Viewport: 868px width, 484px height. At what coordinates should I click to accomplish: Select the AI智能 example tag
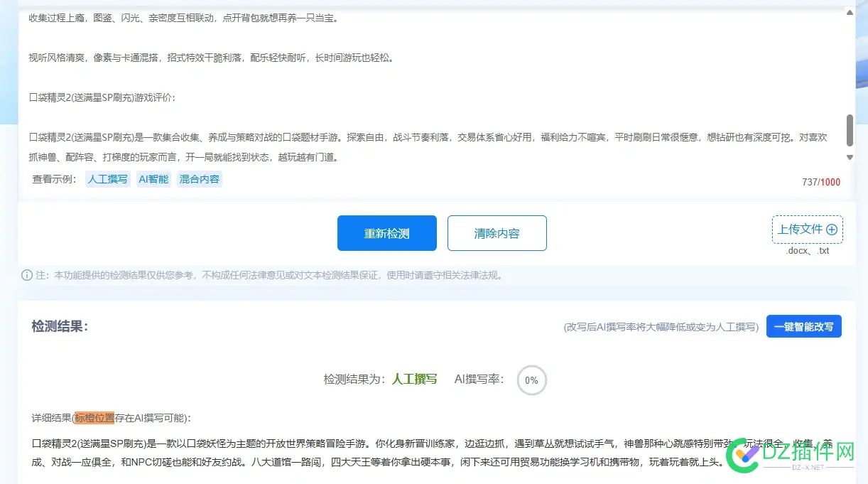[x=153, y=179]
